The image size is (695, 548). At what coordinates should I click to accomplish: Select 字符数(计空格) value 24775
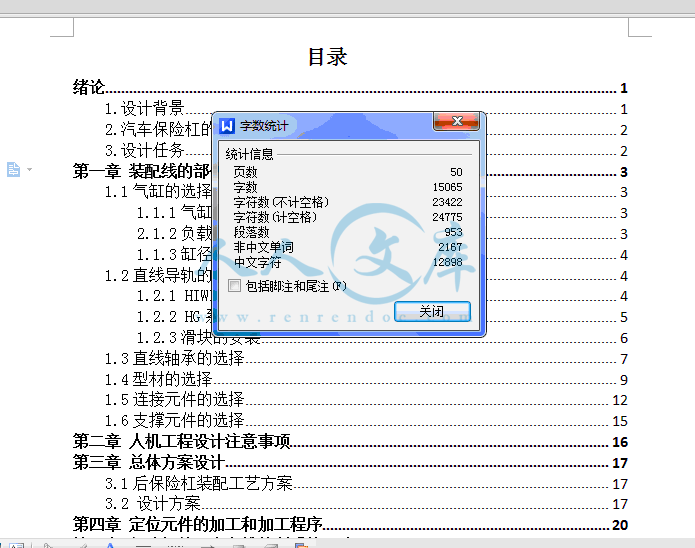tap(447, 217)
